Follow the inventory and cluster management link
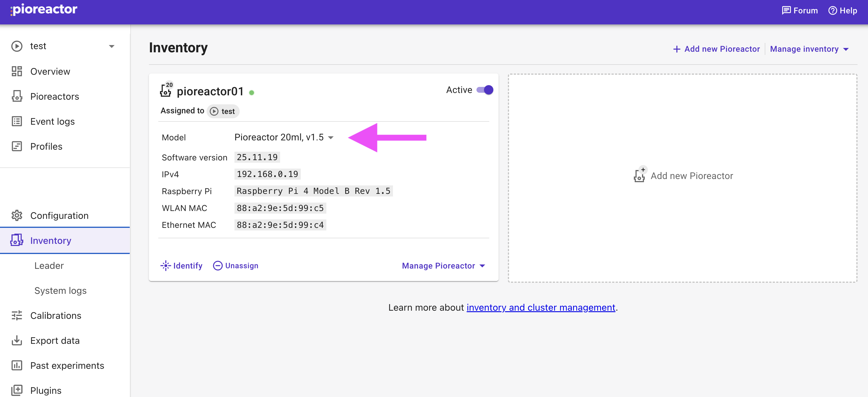 pyautogui.click(x=540, y=307)
